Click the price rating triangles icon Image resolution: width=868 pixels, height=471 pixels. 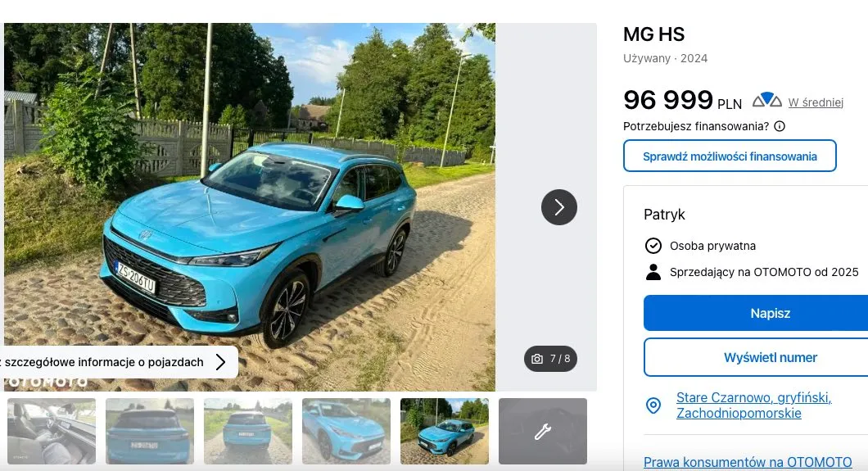[766, 100]
